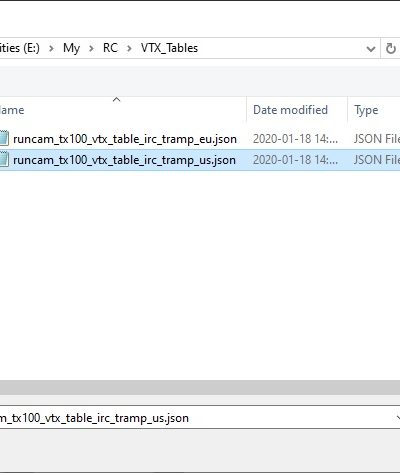The image size is (400, 473).
Task: Click JSON File type of the us.json row
Action: tap(377, 160)
